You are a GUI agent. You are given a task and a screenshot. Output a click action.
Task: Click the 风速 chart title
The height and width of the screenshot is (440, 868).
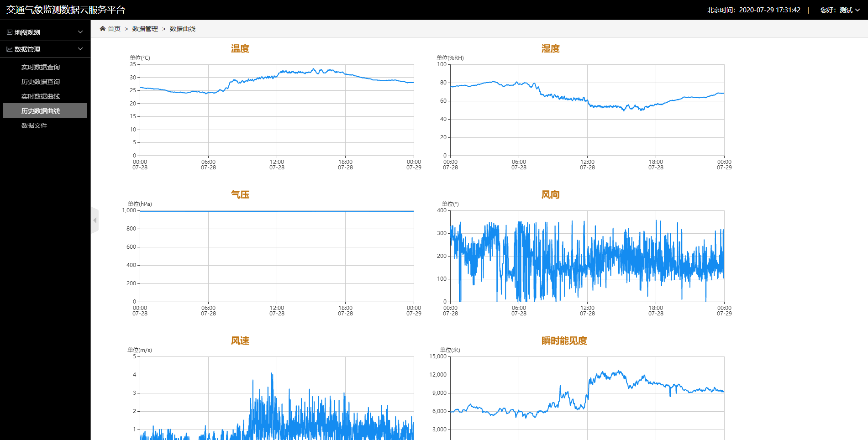(x=240, y=340)
